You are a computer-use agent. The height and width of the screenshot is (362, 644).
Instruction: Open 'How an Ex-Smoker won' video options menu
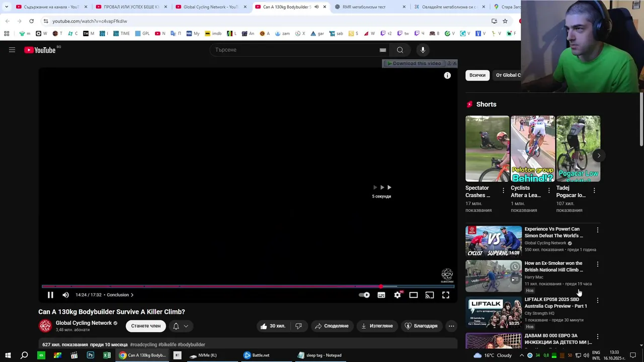[x=597, y=264]
